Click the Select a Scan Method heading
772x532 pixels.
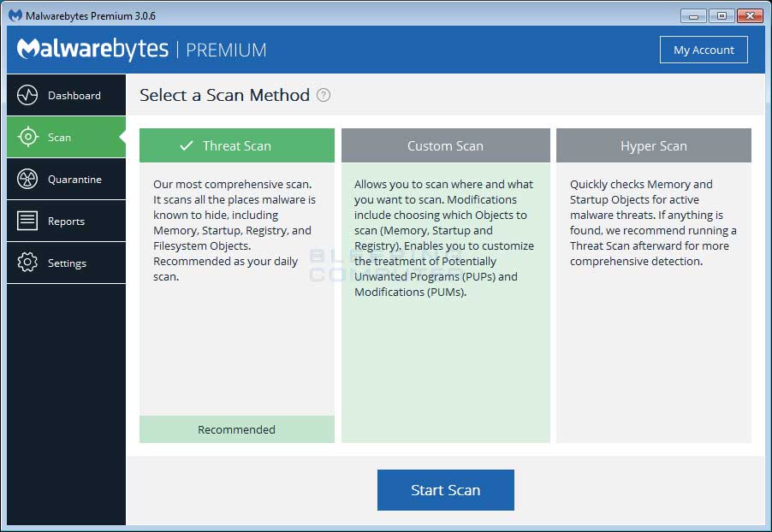[223, 95]
